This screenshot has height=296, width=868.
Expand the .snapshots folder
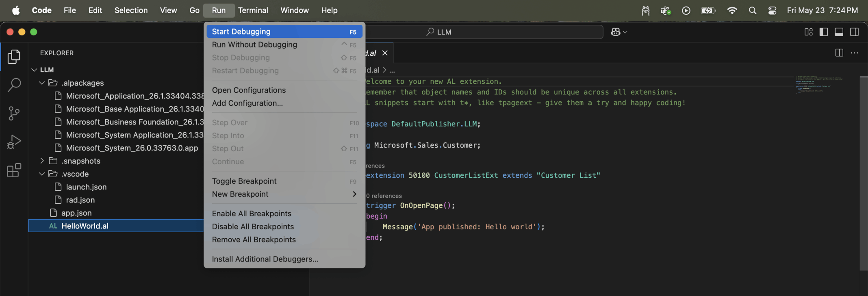[x=42, y=161]
